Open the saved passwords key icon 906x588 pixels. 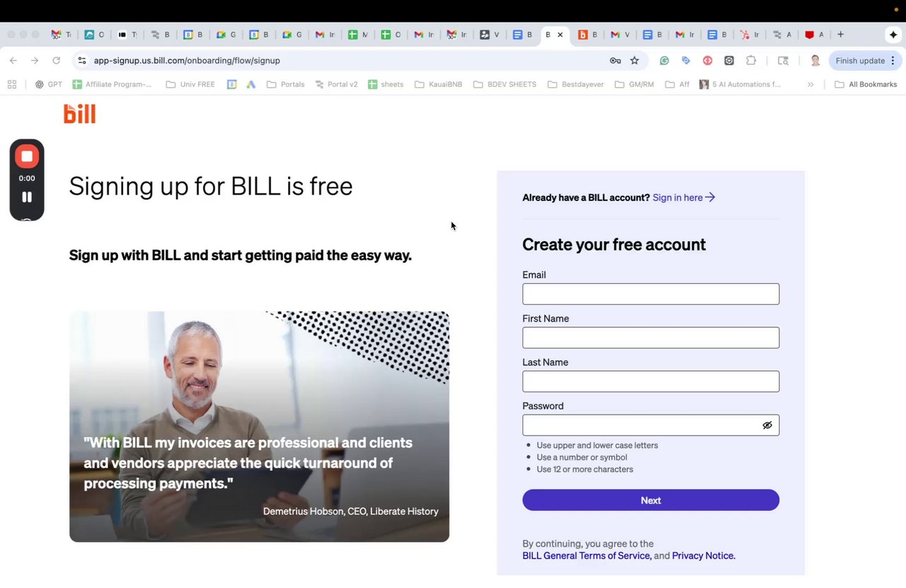click(615, 61)
